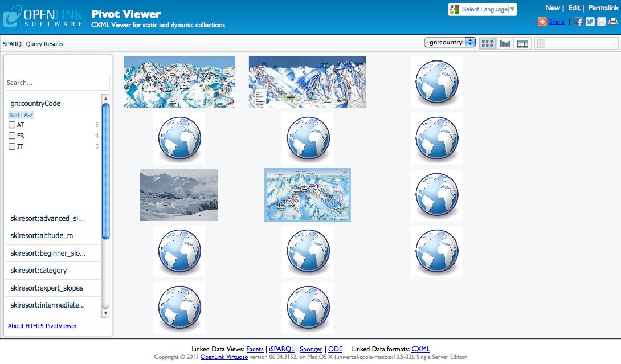
Task: Open the Select Language dropdown
Action: pos(483,9)
